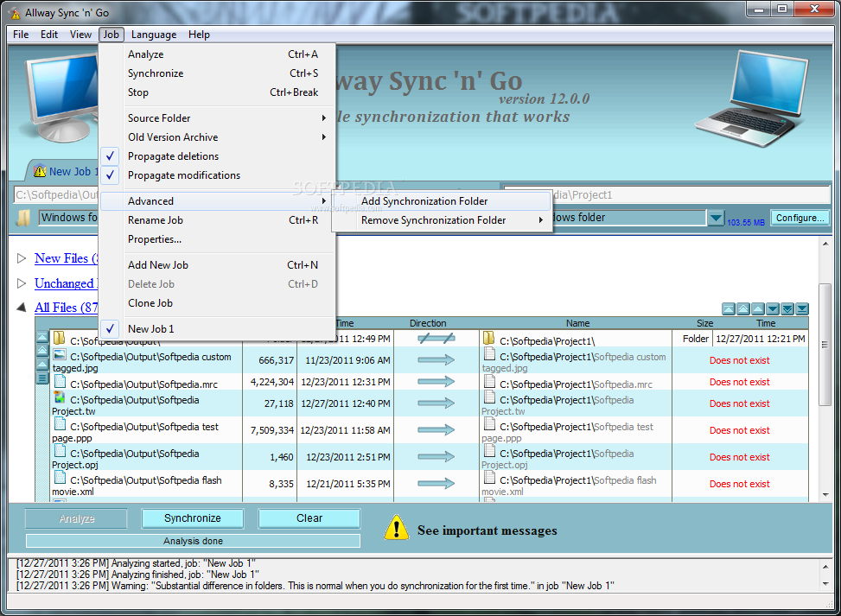Click the yellow warning triangle icon
This screenshot has height=616, width=841.
[397, 528]
